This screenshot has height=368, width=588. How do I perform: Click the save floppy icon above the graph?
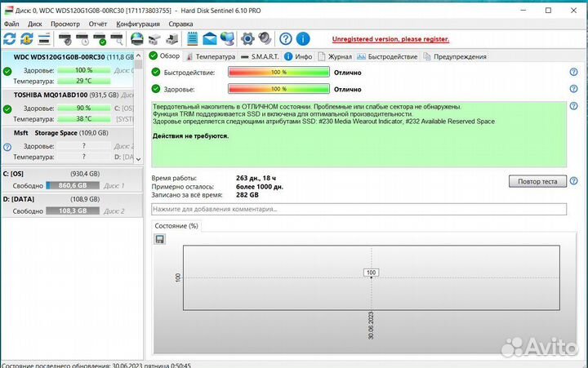tap(159, 238)
